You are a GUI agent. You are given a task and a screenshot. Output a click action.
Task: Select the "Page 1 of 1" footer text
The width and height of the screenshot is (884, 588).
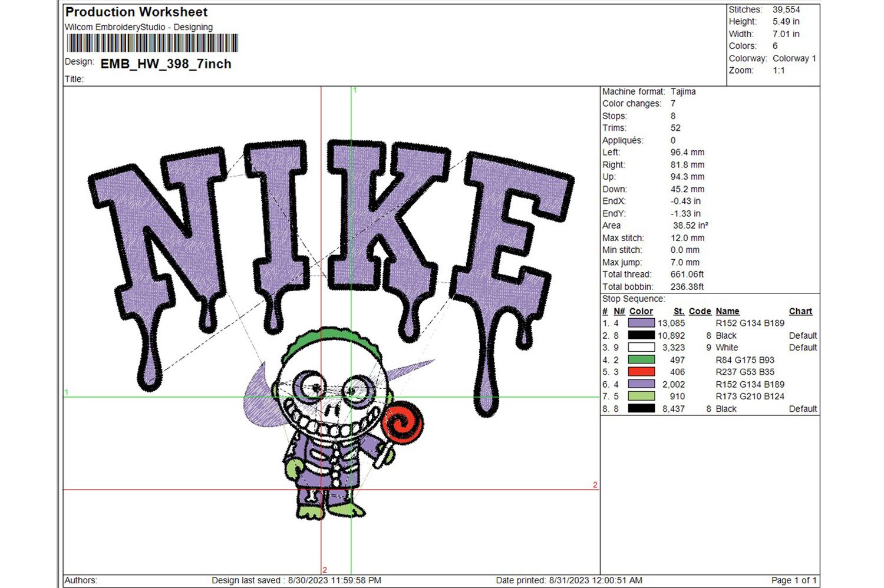[x=794, y=580]
